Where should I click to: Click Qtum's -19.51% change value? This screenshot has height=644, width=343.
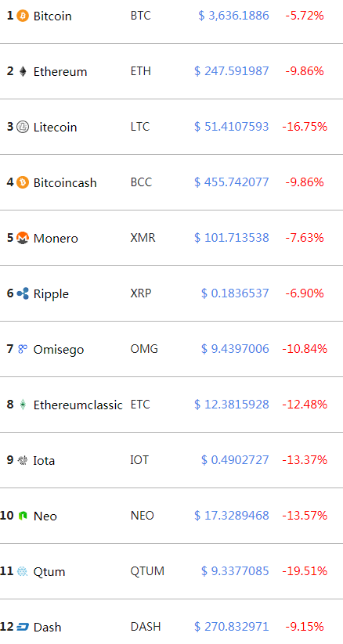[305, 571]
